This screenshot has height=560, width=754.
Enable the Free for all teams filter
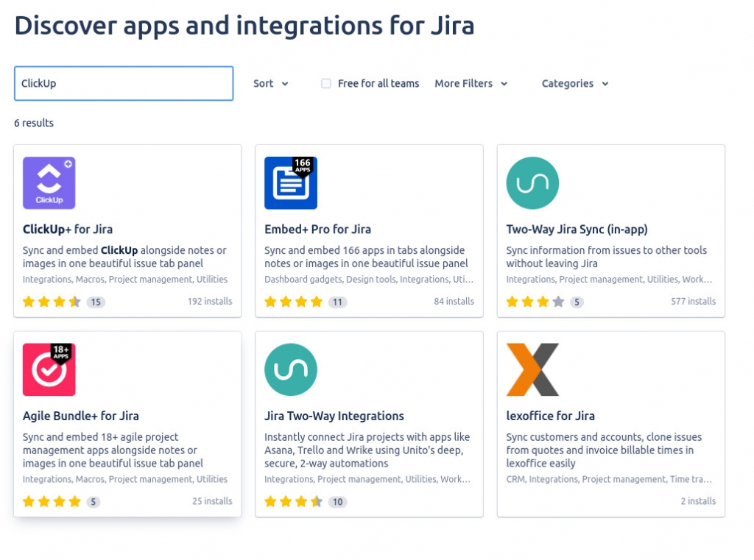tap(325, 83)
